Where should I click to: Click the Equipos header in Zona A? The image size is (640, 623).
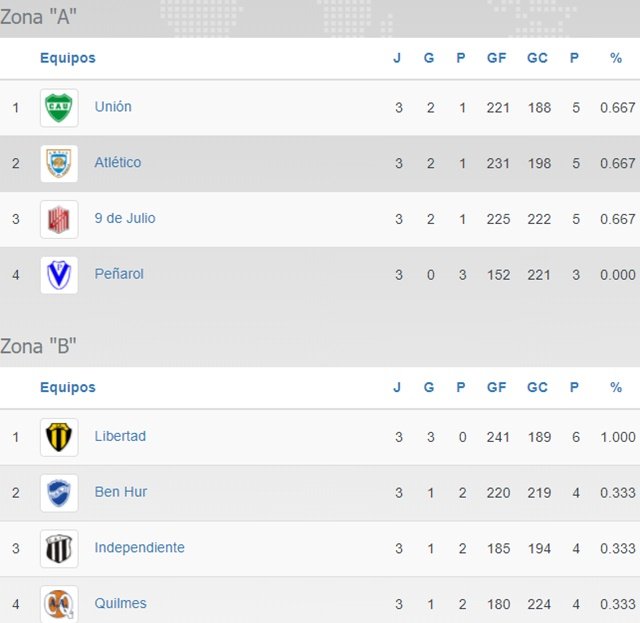[x=68, y=58]
